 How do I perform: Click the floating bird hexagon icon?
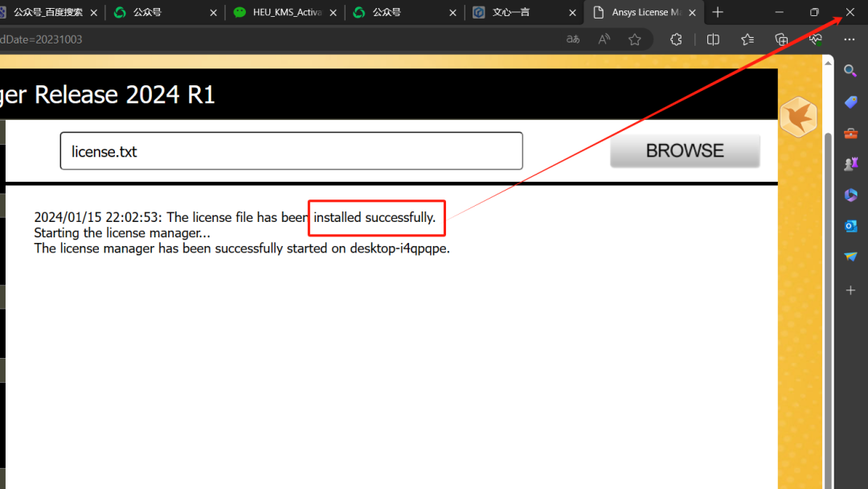(798, 117)
